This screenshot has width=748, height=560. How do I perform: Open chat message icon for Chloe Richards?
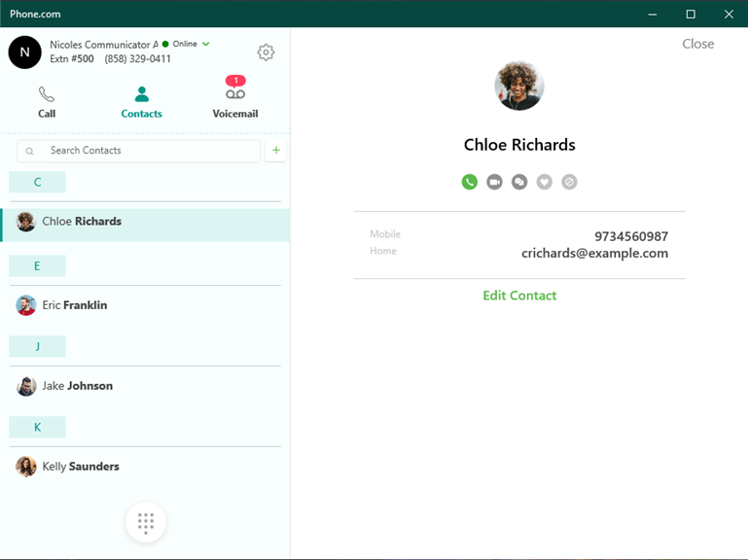[519, 182]
